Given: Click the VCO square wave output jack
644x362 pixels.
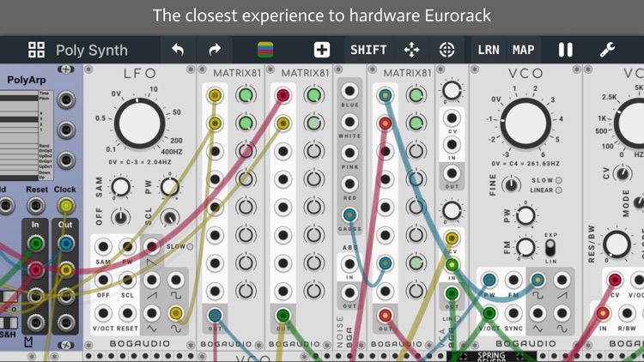Looking at the screenshot, I should coord(538,280).
